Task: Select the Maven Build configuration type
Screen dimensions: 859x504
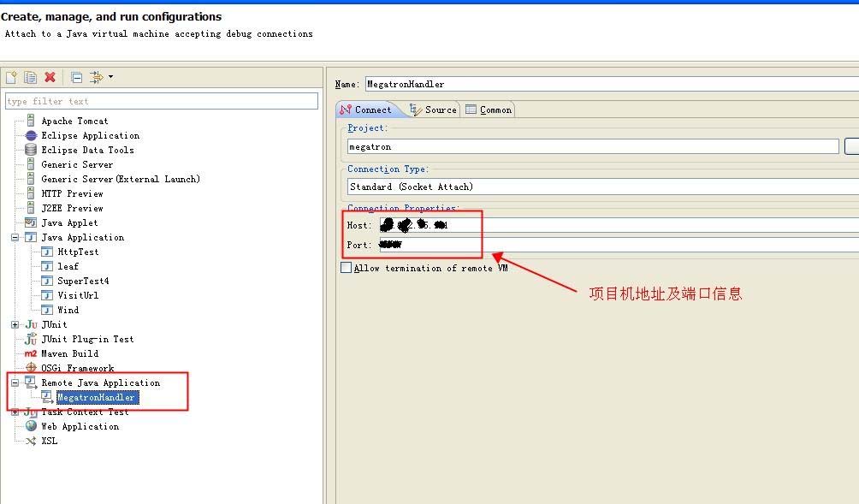Action: point(69,354)
